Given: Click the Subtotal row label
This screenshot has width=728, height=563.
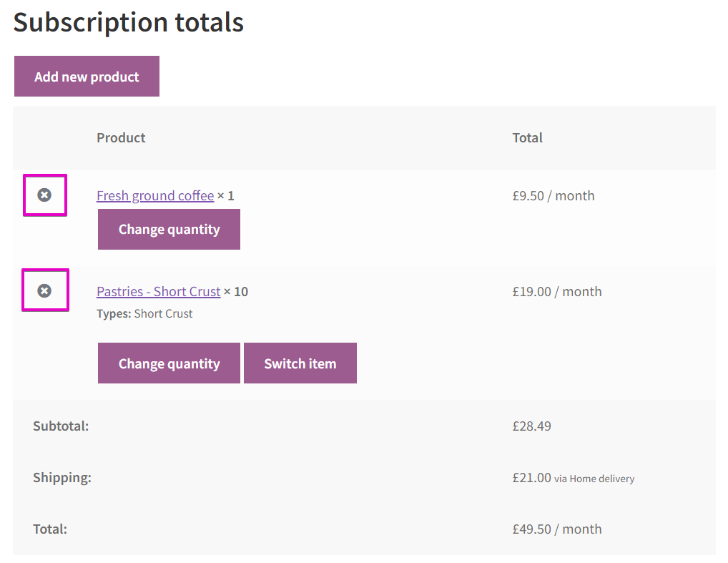Looking at the screenshot, I should [61, 426].
